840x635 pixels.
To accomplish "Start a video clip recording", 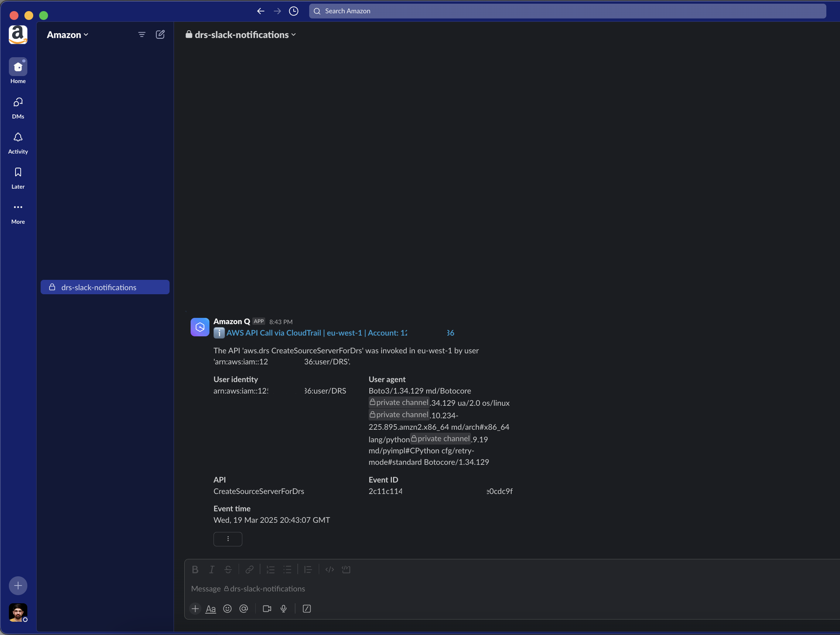I will (267, 609).
